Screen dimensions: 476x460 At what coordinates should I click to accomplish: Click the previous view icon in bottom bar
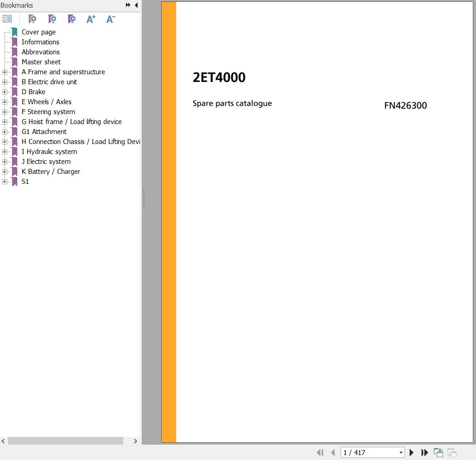438,452
